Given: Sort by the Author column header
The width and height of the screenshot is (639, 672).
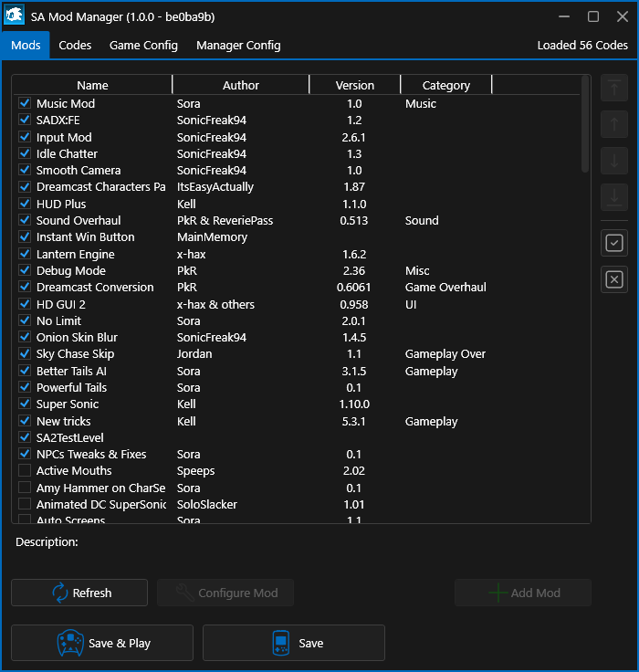Looking at the screenshot, I should [240, 85].
